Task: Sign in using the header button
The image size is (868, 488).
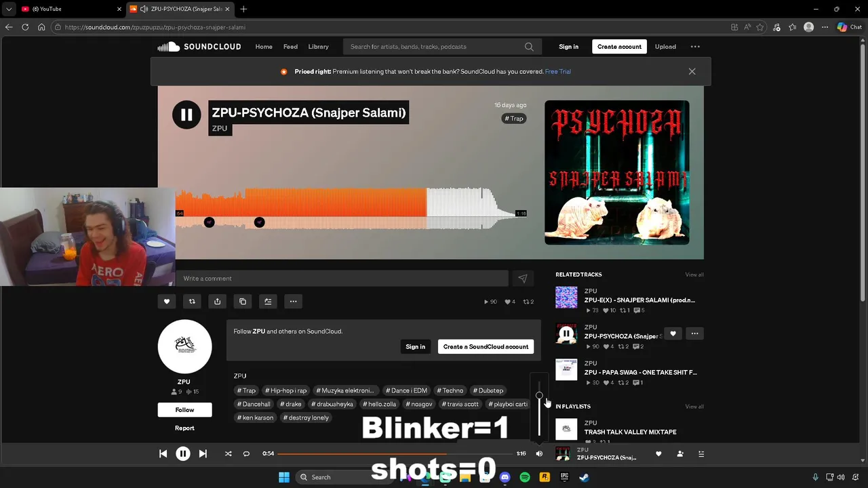Action: tap(568, 47)
